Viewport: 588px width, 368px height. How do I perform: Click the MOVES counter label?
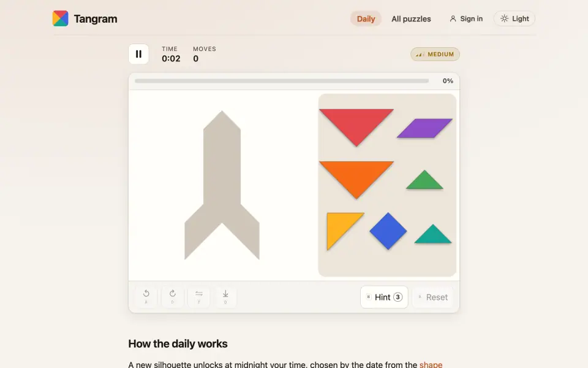tap(205, 49)
